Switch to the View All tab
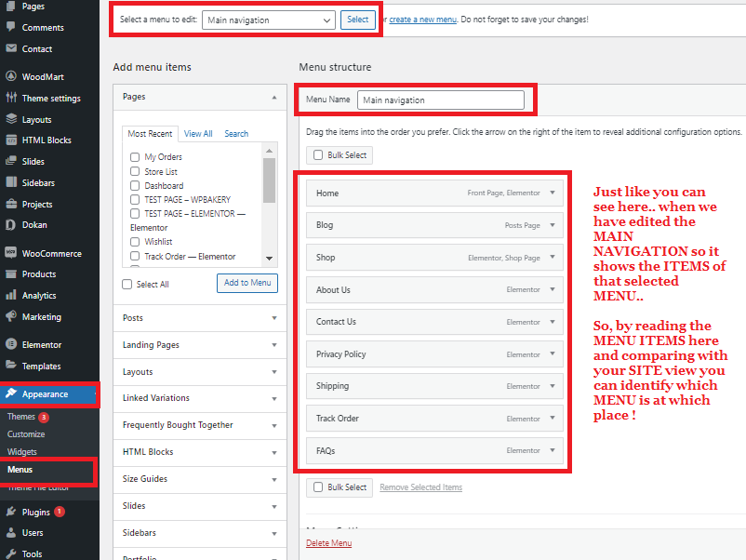The image size is (746, 560). [198, 134]
